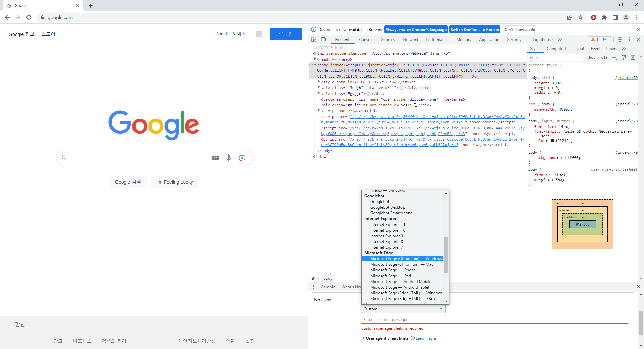Open the extensions puzzle icon

(x=604, y=17)
